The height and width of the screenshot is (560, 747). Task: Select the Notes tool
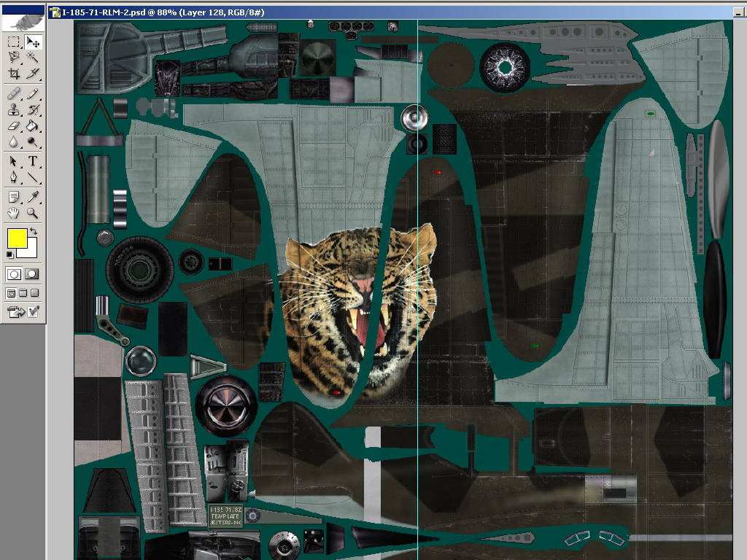pyautogui.click(x=14, y=197)
